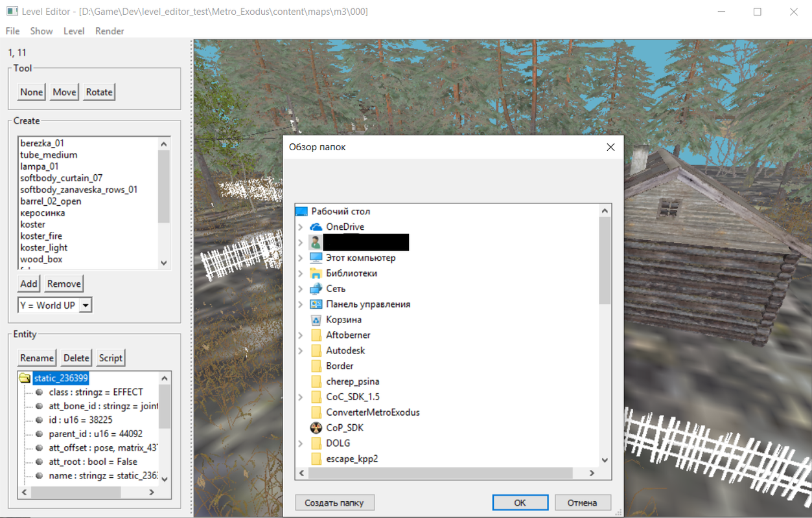Expand the 'Сеть' node
This screenshot has height=518, width=812.
pyautogui.click(x=301, y=289)
